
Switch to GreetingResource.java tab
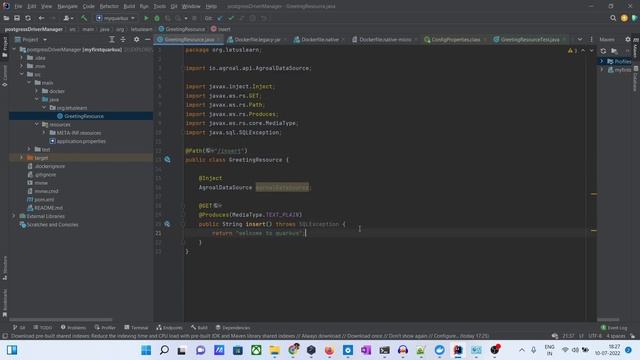pos(189,40)
